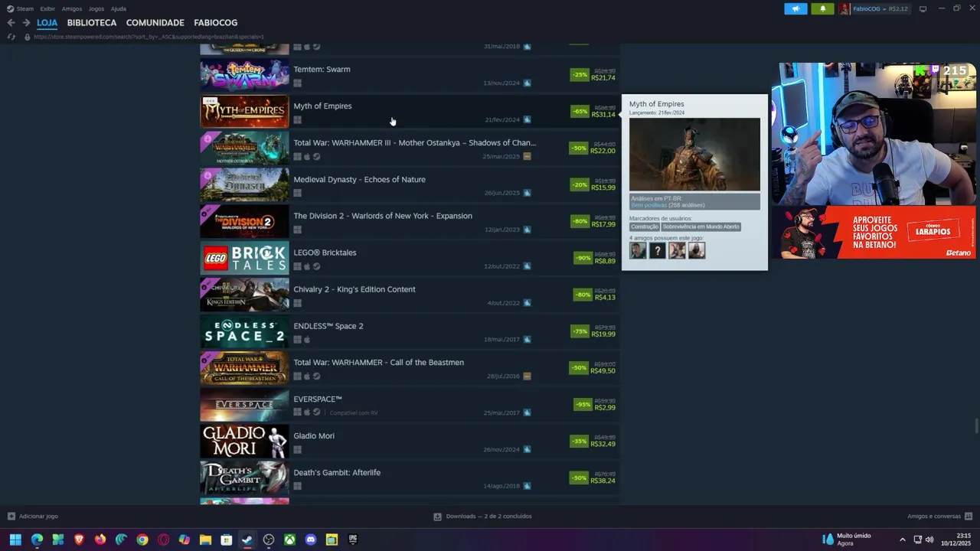Switch to Big Picture mode icon
This screenshot has height=551, width=980.
(x=923, y=8)
